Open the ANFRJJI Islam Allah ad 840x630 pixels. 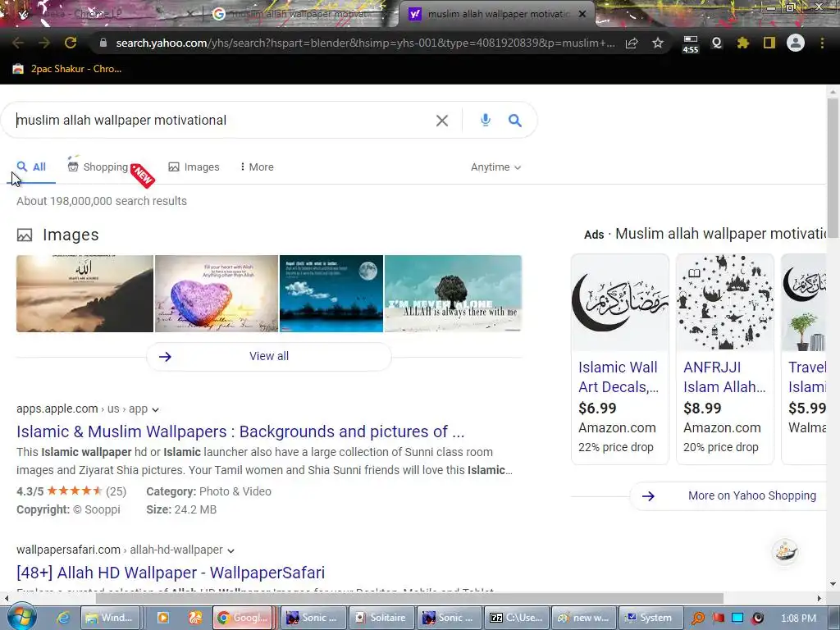tap(724, 377)
